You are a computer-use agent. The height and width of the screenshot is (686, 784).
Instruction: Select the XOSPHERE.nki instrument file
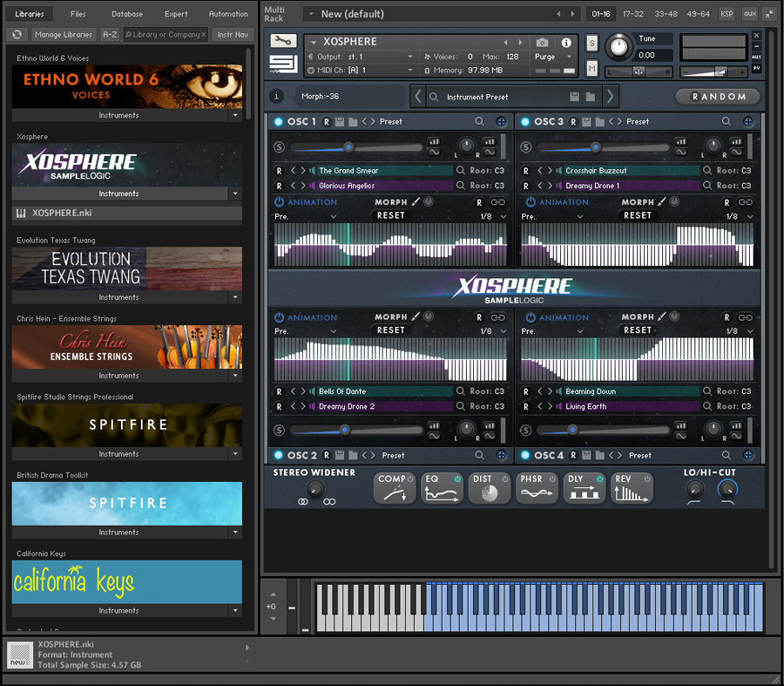coord(127,214)
